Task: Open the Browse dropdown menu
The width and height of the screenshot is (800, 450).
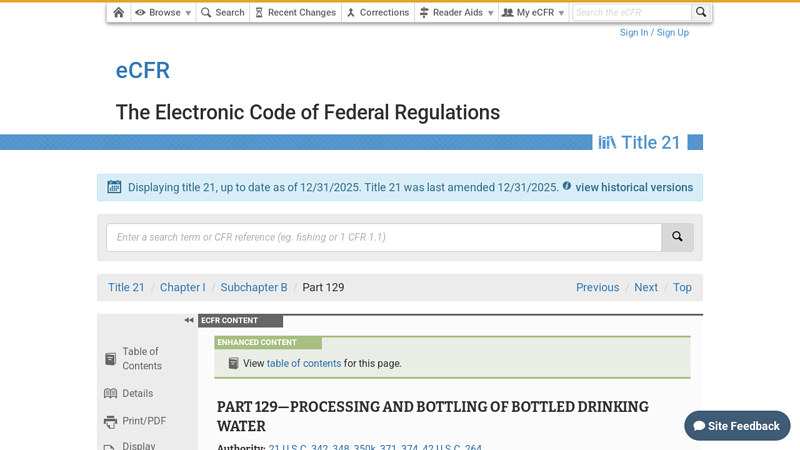Action: (163, 12)
